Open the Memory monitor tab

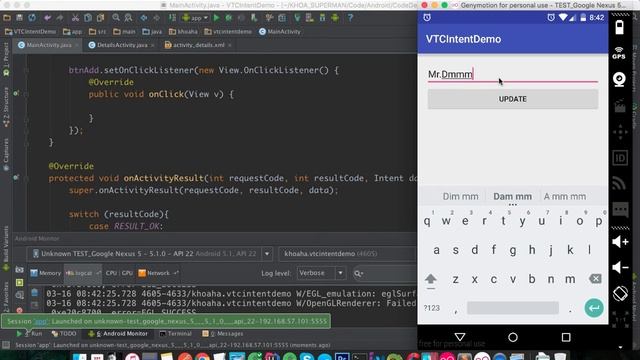click(x=45, y=273)
